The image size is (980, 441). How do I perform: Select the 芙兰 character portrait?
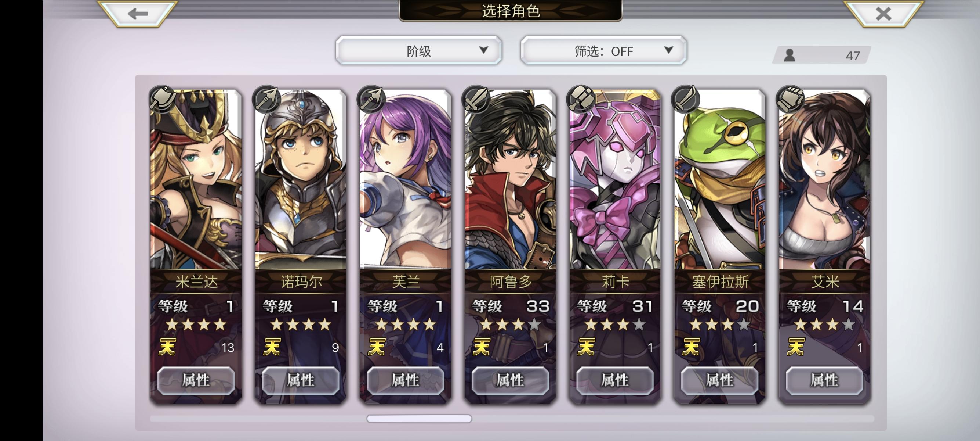click(x=406, y=179)
